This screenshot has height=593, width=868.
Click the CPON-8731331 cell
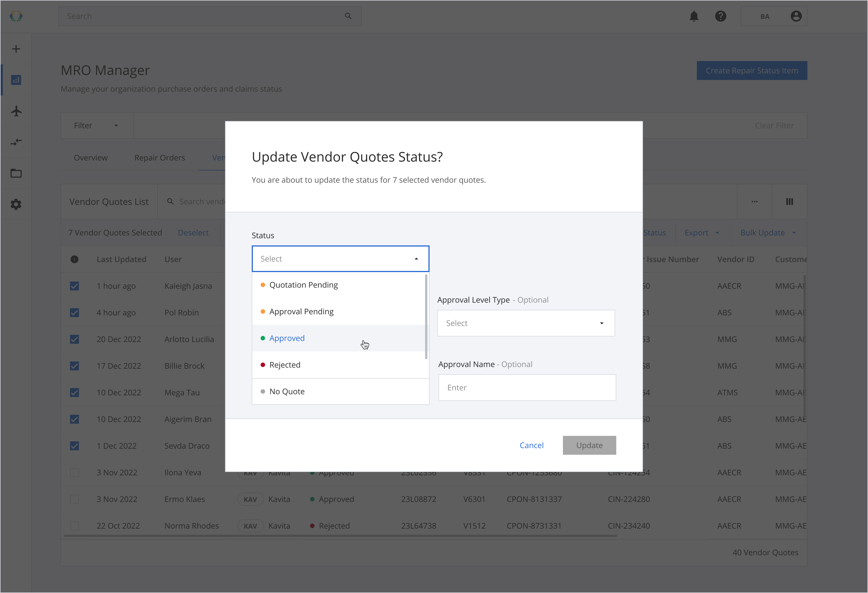point(534,526)
